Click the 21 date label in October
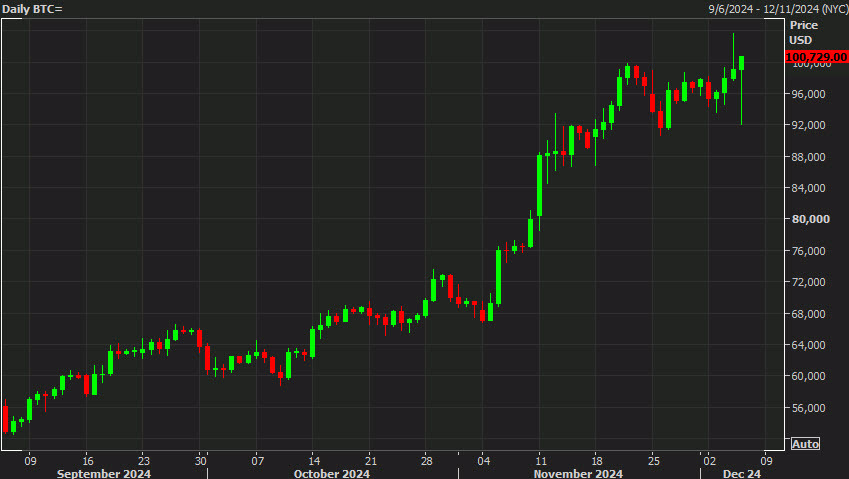The width and height of the screenshot is (849, 479). tap(370, 461)
